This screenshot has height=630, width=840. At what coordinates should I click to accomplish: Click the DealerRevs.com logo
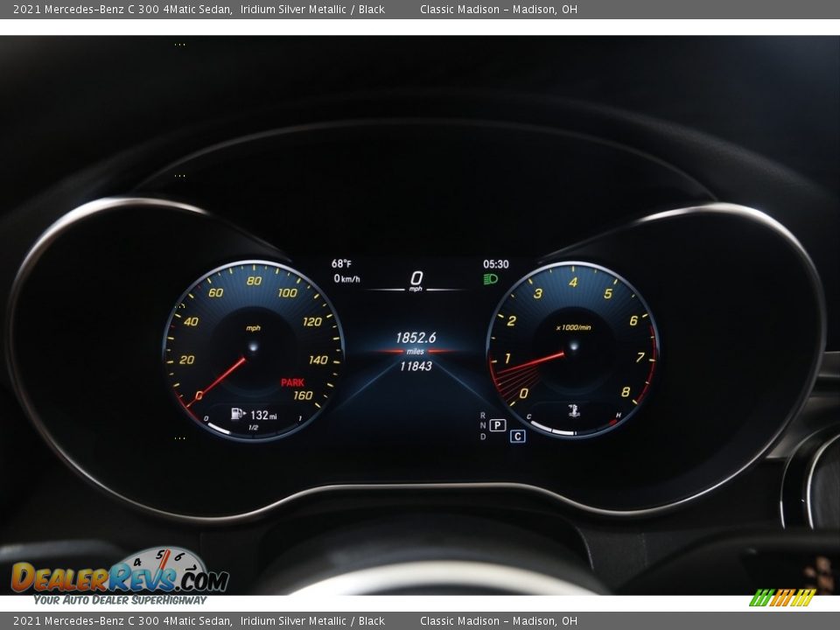pyautogui.click(x=120, y=572)
